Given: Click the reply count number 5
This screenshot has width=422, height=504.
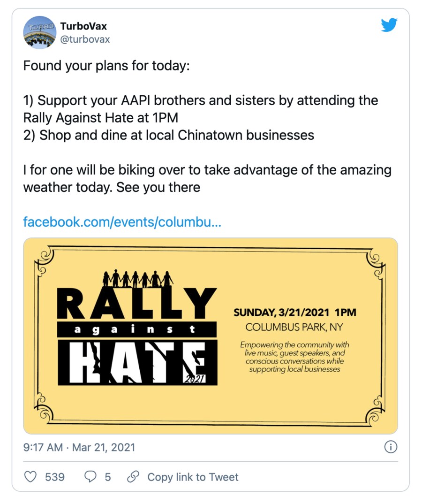Looking at the screenshot, I should (x=108, y=477).
